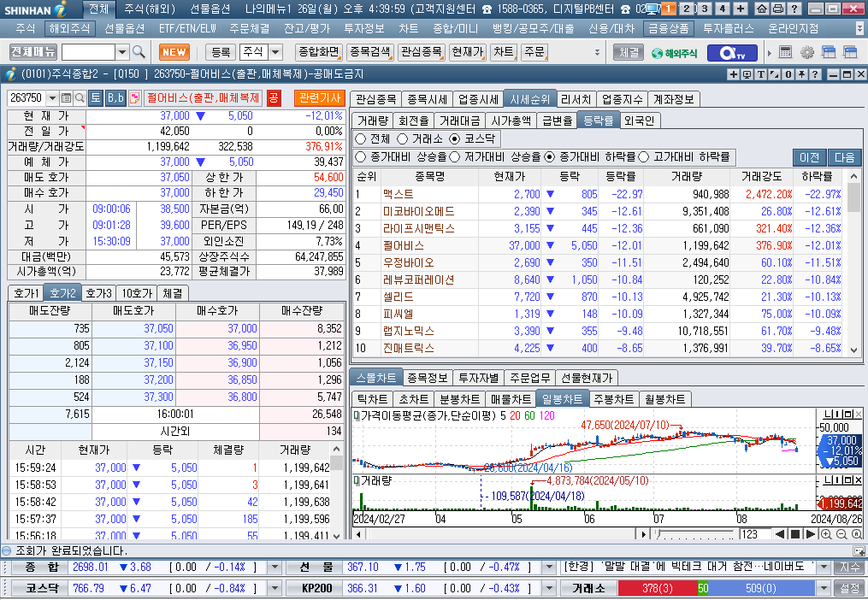
Task: Open the pink memo note icon
Action: [134, 98]
